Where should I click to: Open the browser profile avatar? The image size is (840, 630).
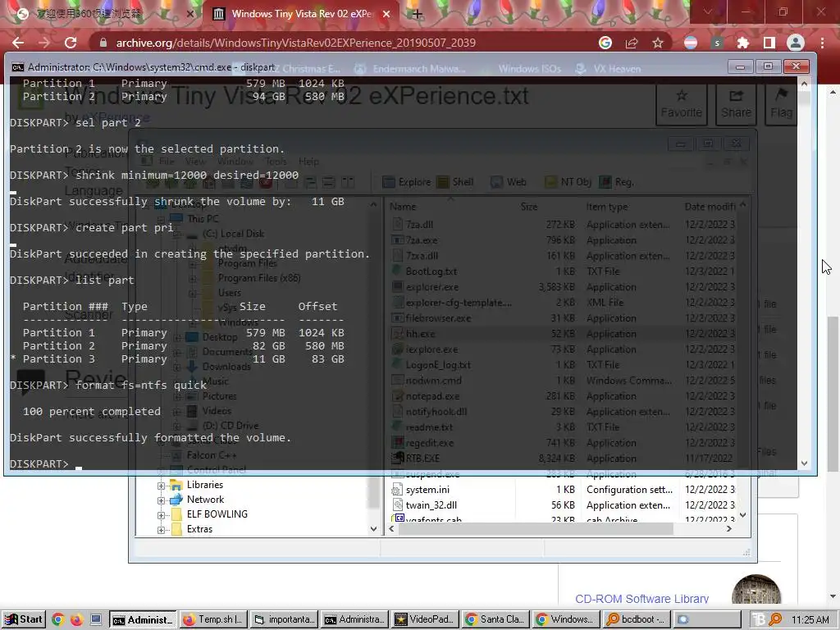[x=796, y=43]
